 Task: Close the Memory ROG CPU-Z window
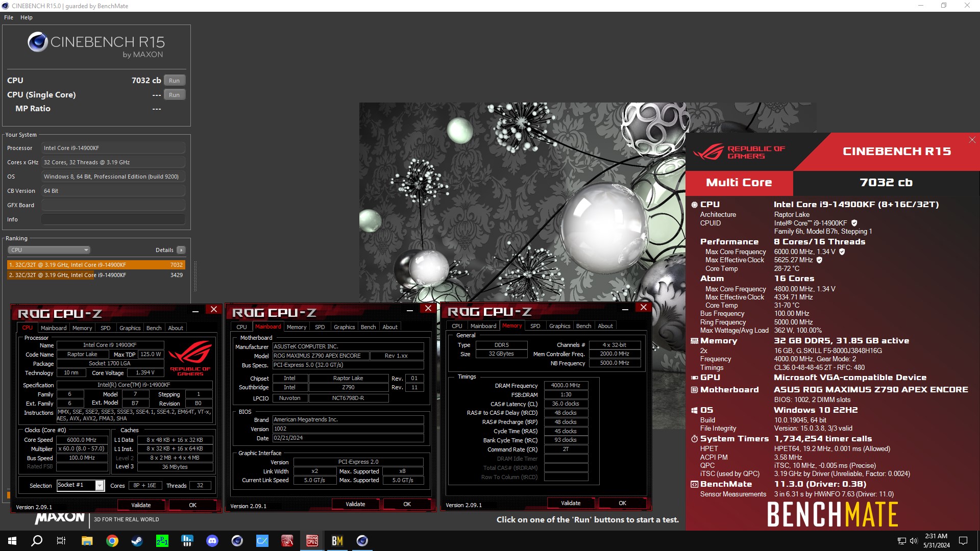644,307
